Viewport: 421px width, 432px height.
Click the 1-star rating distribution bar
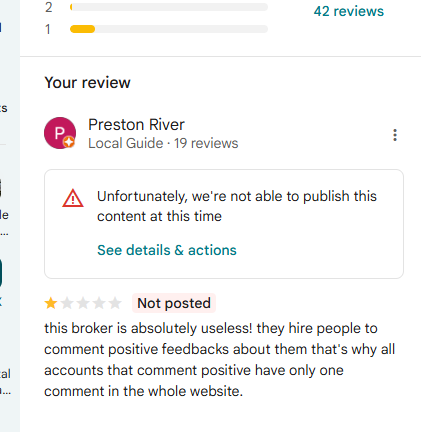(169, 29)
